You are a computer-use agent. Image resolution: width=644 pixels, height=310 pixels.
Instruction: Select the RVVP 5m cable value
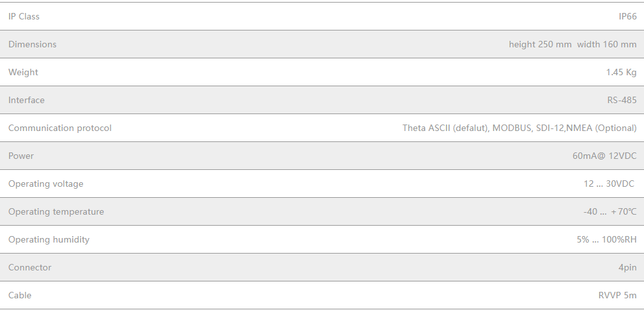(x=617, y=295)
